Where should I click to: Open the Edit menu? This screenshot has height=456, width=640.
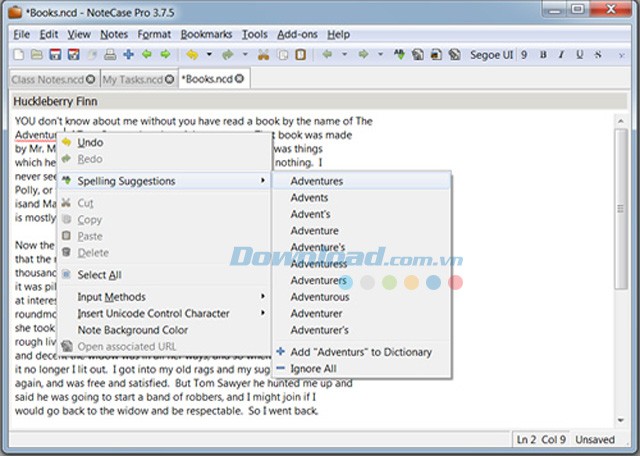pos(49,35)
